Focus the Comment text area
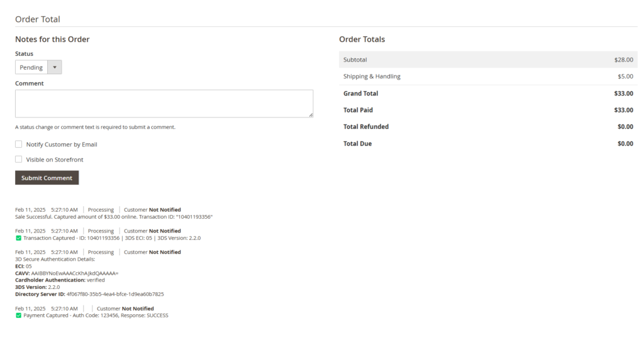Image resolution: width=644 pixels, height=350 pixels. 164,104
